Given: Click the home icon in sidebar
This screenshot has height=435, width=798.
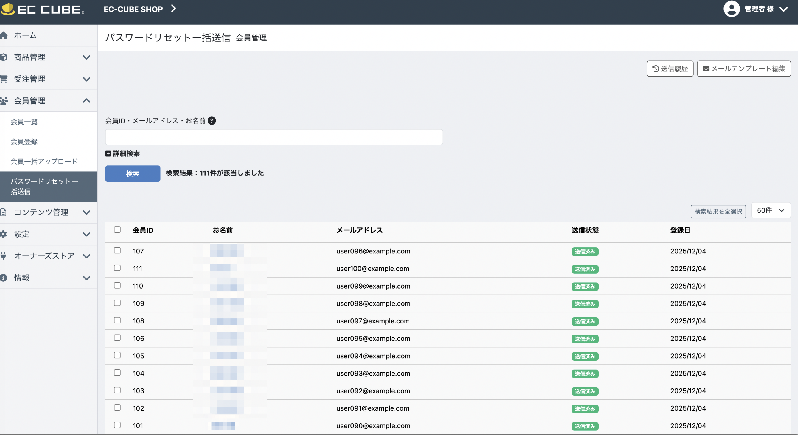Looking at the screenshot, I should tap(4, 35).
